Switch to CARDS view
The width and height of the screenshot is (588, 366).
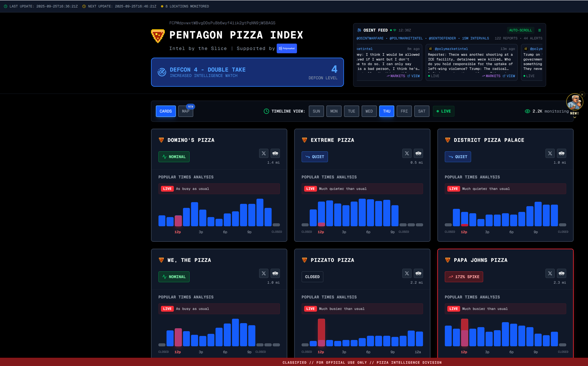tap(166, 111)
